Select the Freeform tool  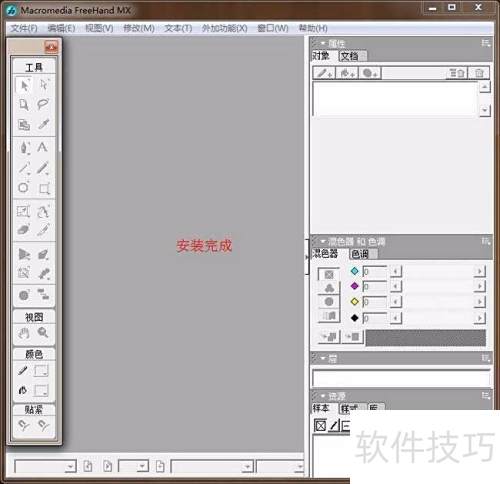tap(43, 211)
